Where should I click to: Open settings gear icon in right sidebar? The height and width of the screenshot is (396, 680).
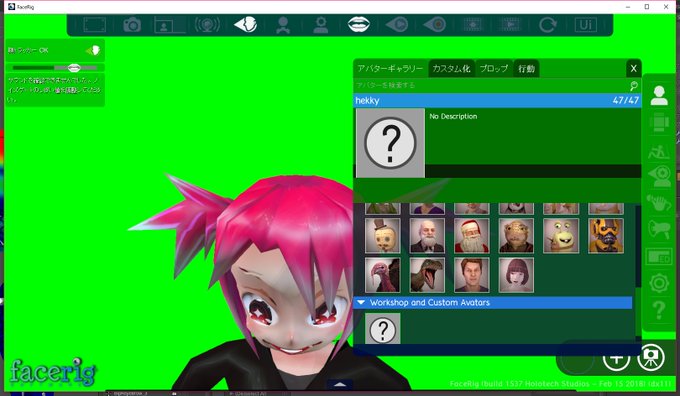tap(659, 283)
